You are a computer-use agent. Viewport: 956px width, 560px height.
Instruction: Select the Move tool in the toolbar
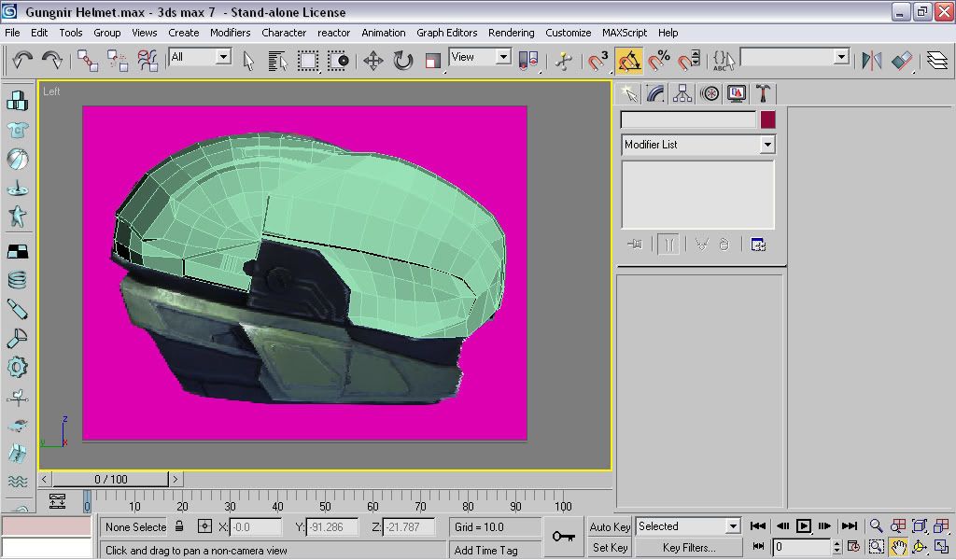[x=373, y=61]
